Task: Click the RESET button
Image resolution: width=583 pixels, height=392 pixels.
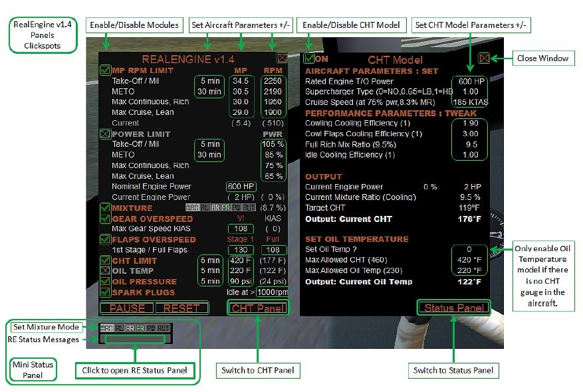Action: click(x=181, y=308)
